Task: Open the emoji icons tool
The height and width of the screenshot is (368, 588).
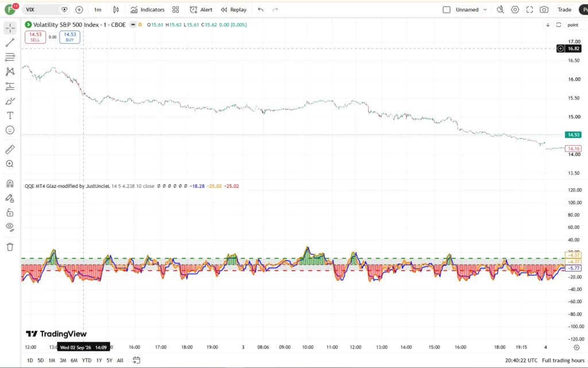Action: pos(10,130)
